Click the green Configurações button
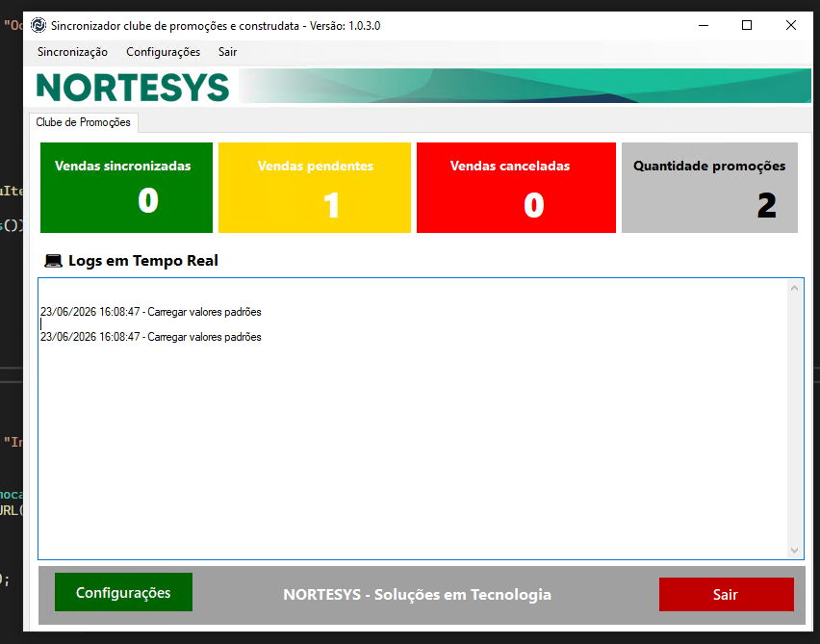Screen dimensions: 820x644 coord(123,592)
